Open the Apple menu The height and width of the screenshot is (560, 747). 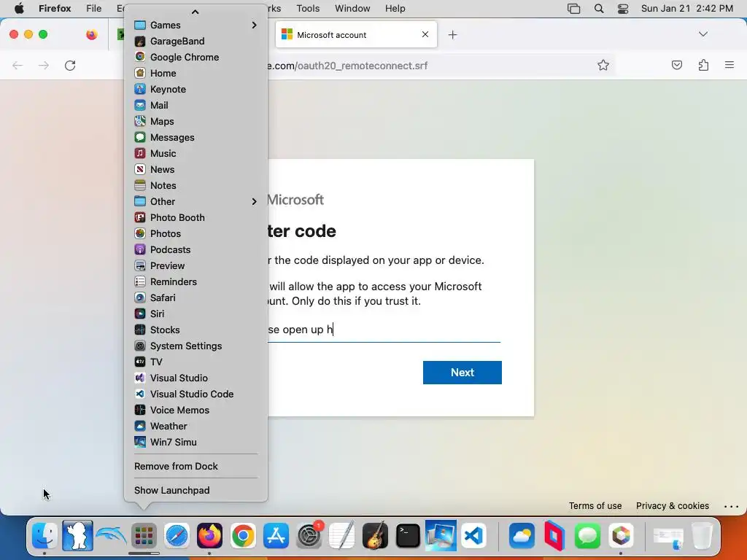pos(19,9)
